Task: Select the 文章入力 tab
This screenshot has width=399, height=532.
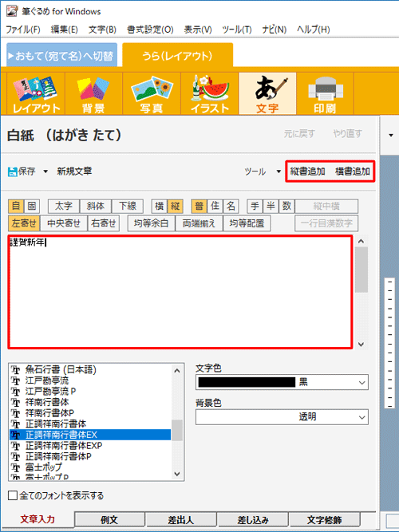Action: 38,519
